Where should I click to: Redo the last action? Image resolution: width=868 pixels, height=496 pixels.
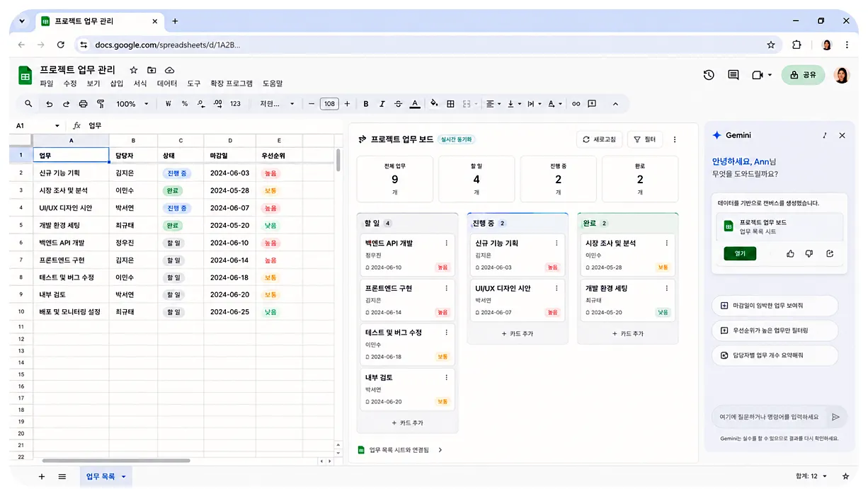coord(66,104)
